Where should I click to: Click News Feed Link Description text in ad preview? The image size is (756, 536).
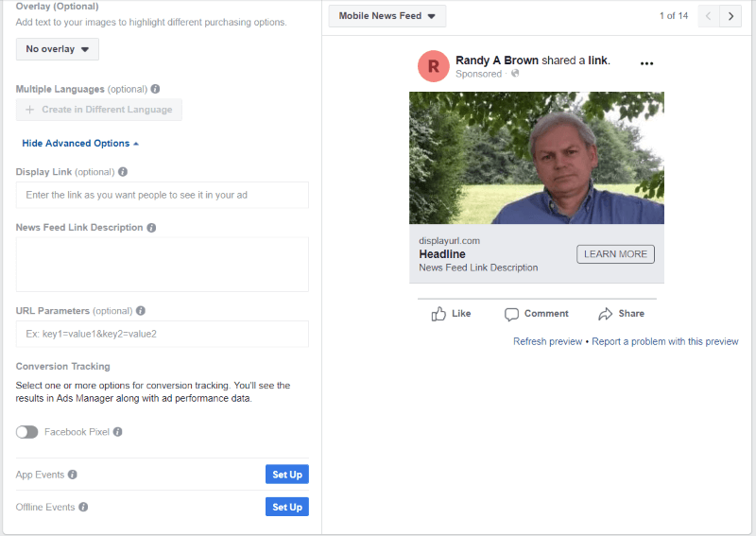478,268
